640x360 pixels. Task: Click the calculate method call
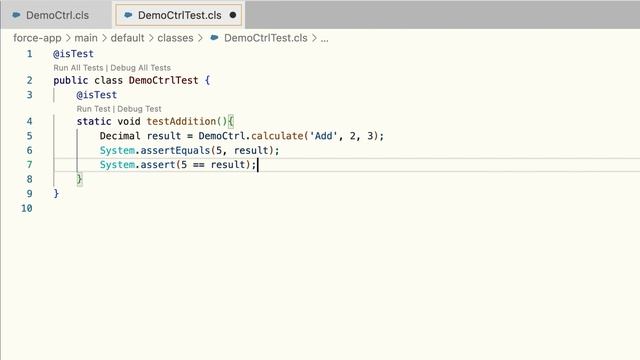coord(277,136)
